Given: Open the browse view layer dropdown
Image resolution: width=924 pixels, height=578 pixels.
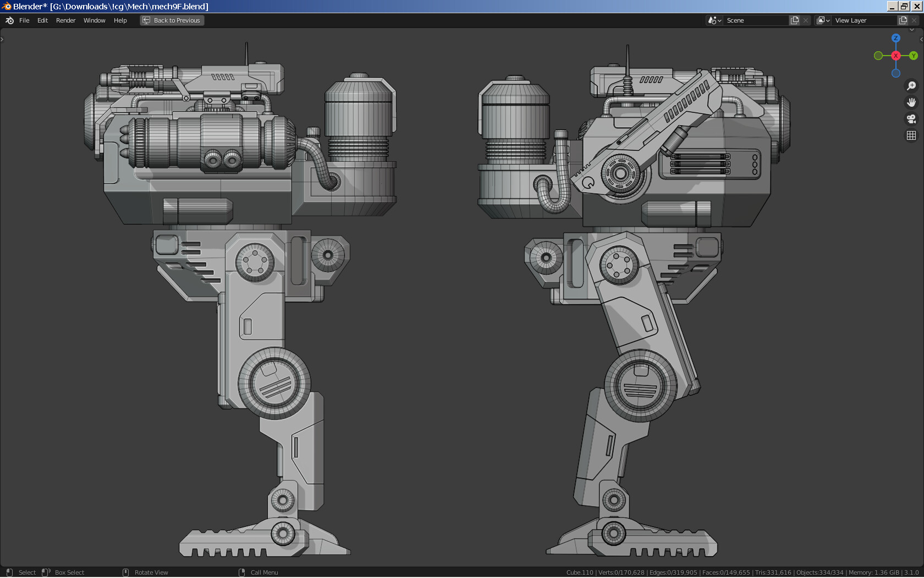Looking at the screenshot, I should coord(822,20).
